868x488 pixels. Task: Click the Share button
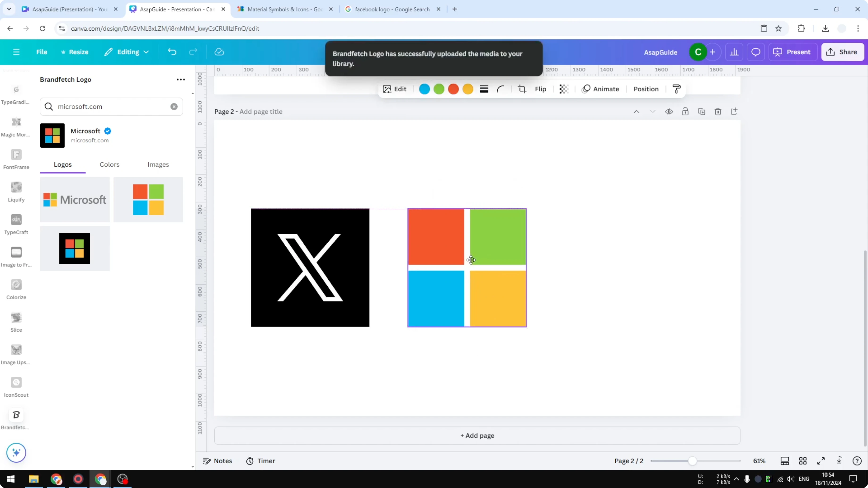843,52
